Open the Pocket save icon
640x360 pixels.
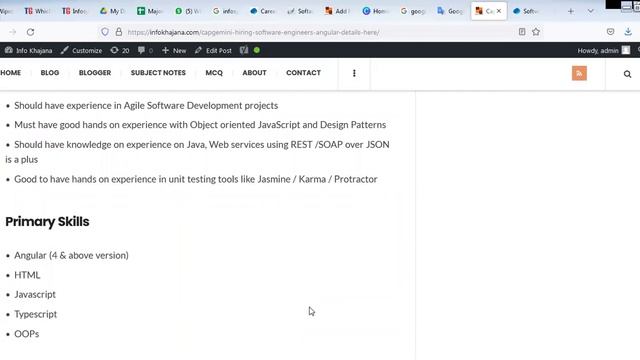pyautogui.click(x=610, y=32)
